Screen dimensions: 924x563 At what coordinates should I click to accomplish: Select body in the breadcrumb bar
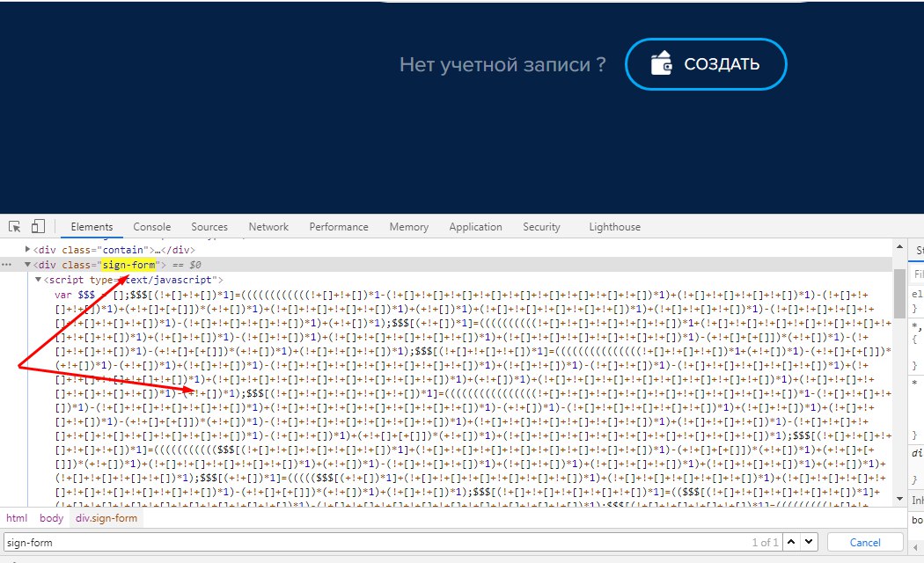coord(51,518)
